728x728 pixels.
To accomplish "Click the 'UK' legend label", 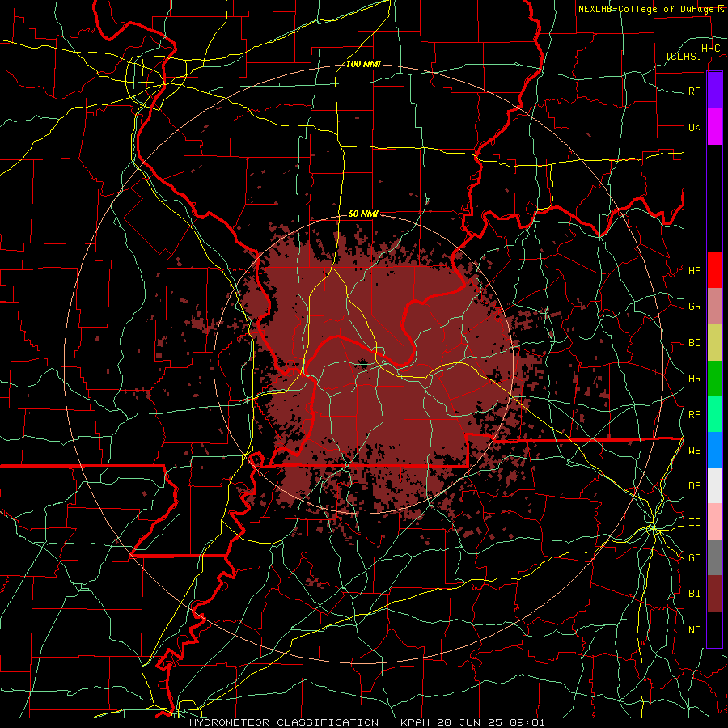I will (694, 127).
